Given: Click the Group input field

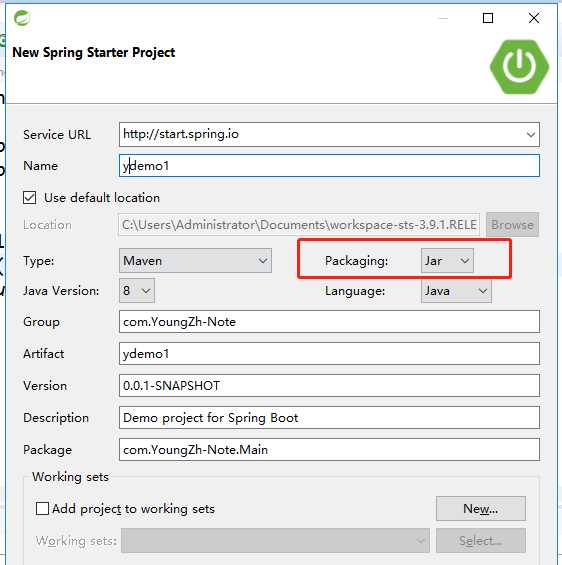Looking at the screenshot, I should 329,321.
